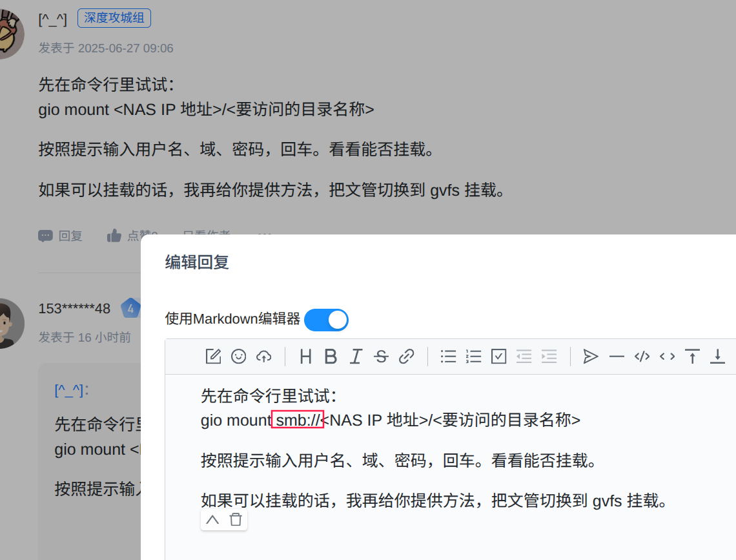Click editor line 如果可以挂载的话 about gvfs
This screenshot has height=560, width=736.
pyautogui.click(x=434, y=501)
